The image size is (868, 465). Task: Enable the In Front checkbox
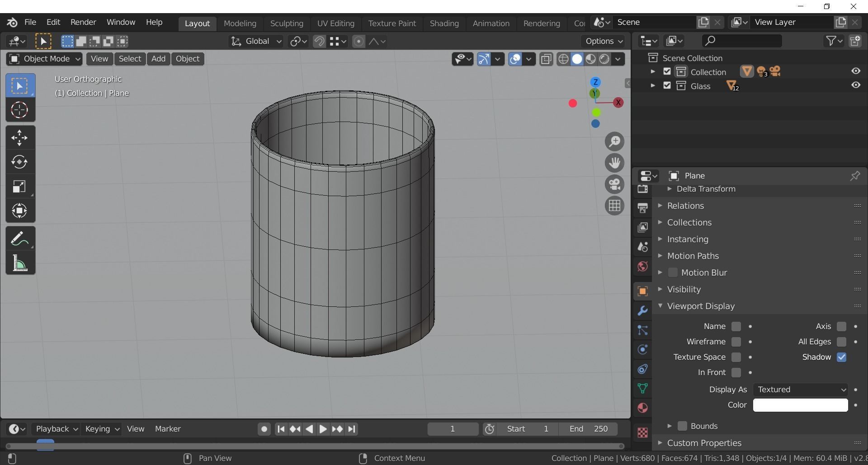pyautogui.click(x=736, y=372)
